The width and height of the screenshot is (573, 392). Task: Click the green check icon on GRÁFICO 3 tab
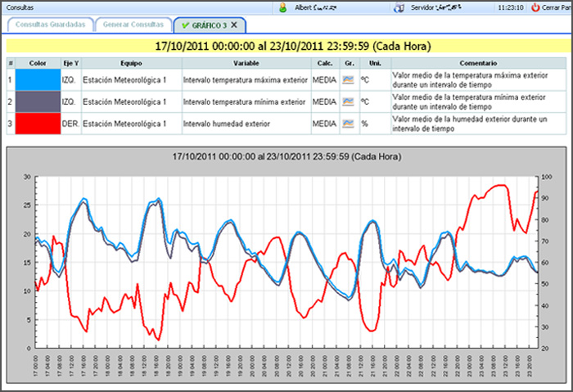click(185, 25)
